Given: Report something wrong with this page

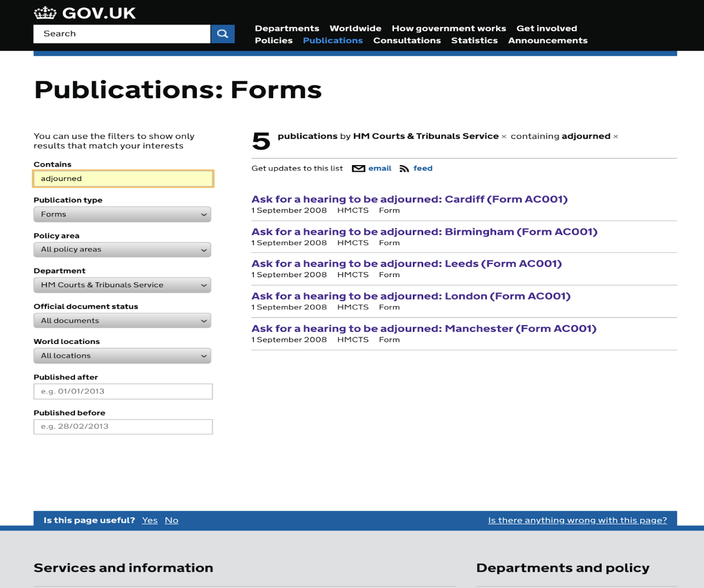Looking at the screenshot, I should click(x=577, y=520).
